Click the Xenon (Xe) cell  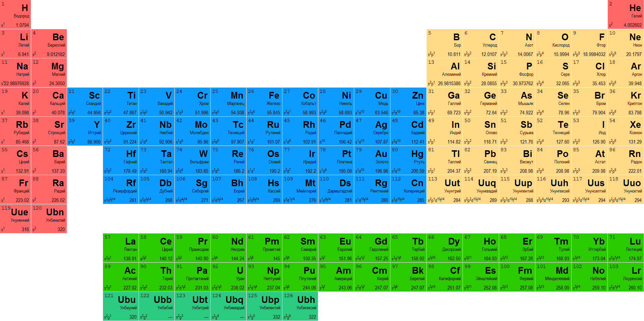coord(626,131)
